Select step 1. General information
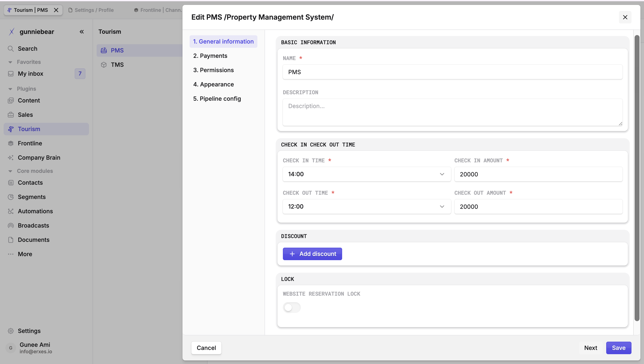 223,42
